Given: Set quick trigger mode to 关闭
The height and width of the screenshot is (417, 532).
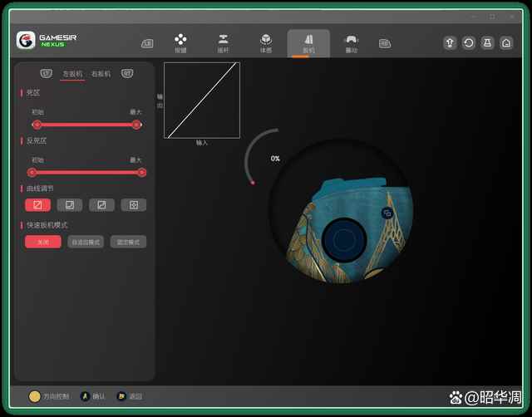Looking at the screenshot, I should click(43, 242).
